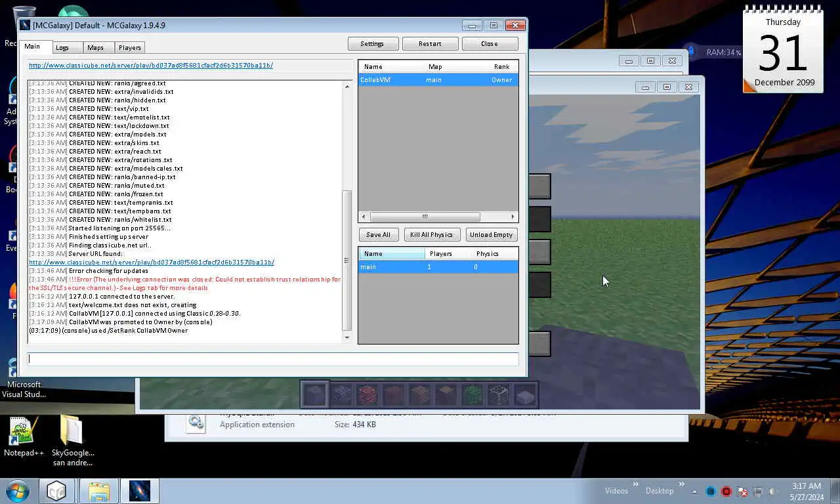This screenshot has height=504, width=840.
Task: Select the dirt block in the hotbar
Action: (393, 394)
